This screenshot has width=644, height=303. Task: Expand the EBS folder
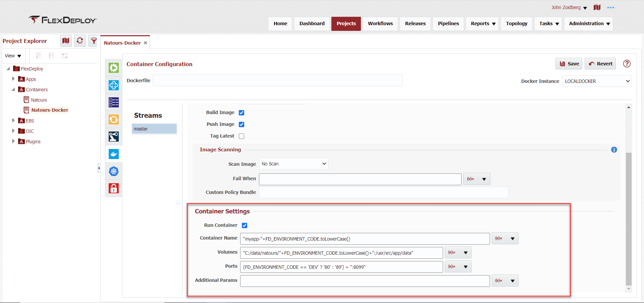(x=13, y=120)
